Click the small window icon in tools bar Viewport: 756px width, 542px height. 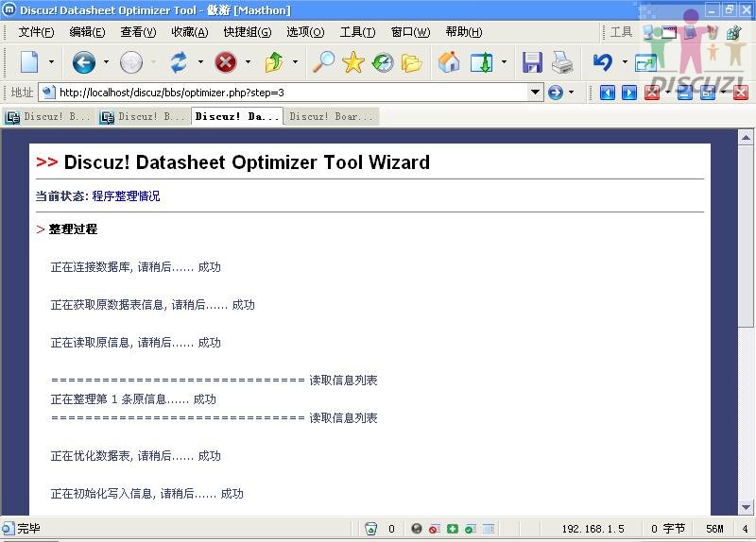[x=669, y=32]
